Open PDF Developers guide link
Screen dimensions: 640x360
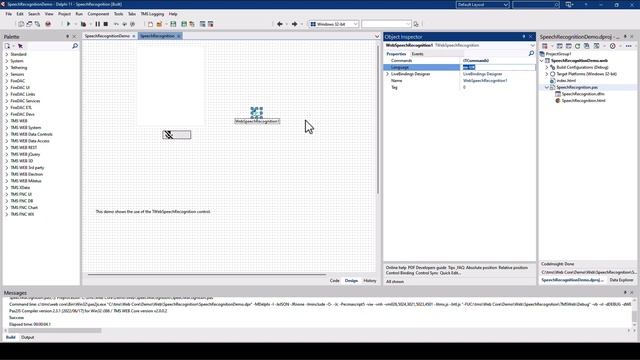click(427, 268)
